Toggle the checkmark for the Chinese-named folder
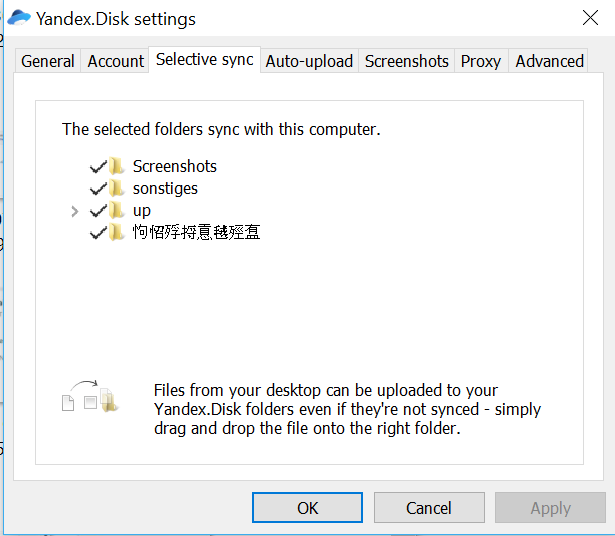Viewport: 615px width, 536px height. click(98, 233)
